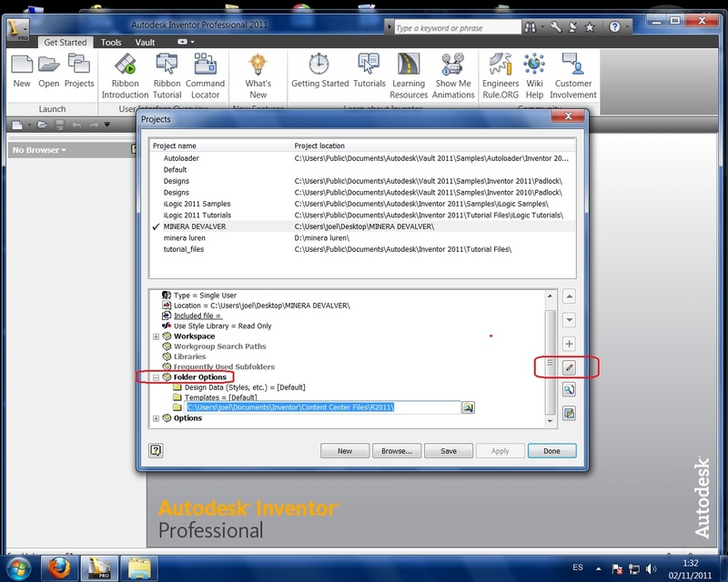Click the binoculars search icon
The width and height of the screenshot is (728, 582).
(531, 27)
